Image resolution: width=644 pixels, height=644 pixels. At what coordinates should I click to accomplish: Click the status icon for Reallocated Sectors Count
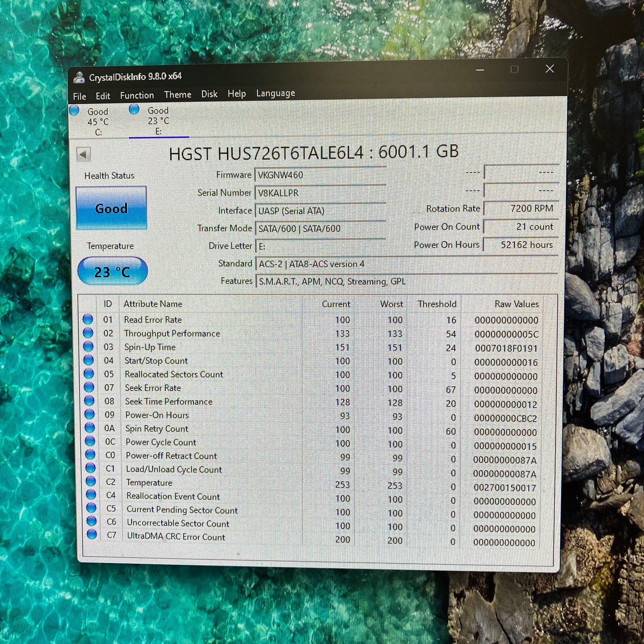89,373
